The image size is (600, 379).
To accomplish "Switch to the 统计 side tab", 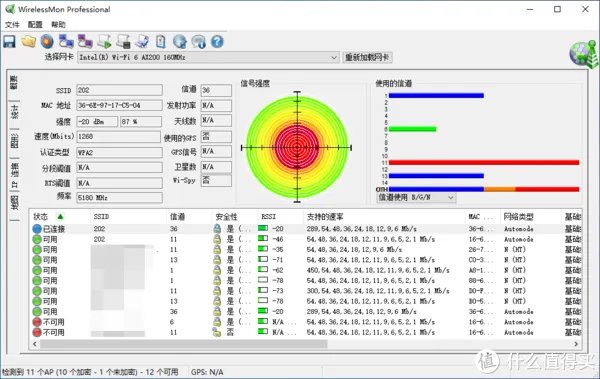I will tap(15, 111).
